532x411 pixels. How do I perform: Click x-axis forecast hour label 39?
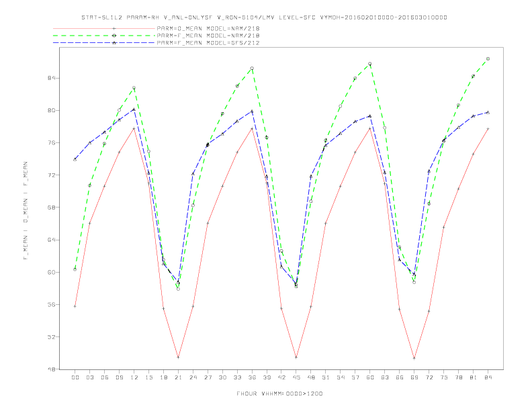(x=267, y=377)
